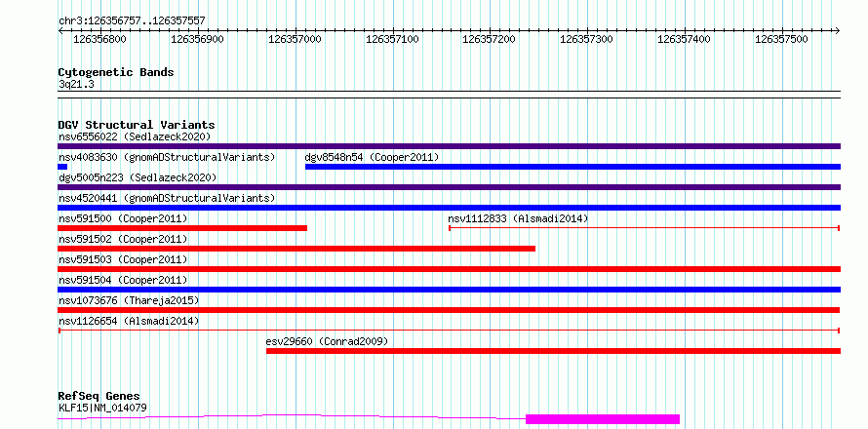Click the magenta KLF15 exon block
The height and width of the screenshot is (429, 868).
(603, 419)
